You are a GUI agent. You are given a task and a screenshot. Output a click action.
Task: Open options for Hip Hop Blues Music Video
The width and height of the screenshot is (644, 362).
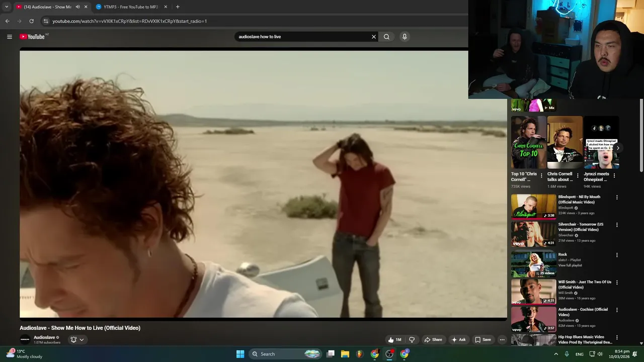(617, 338)
